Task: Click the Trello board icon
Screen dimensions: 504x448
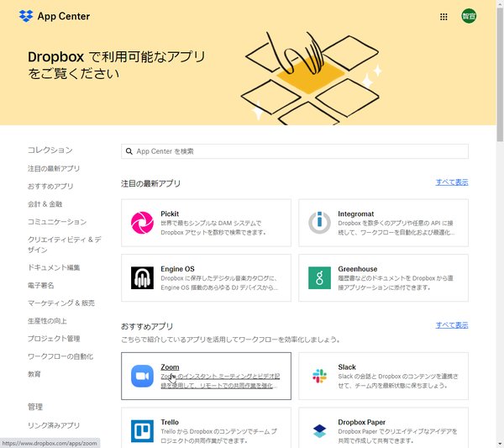Action: [142, 431]
